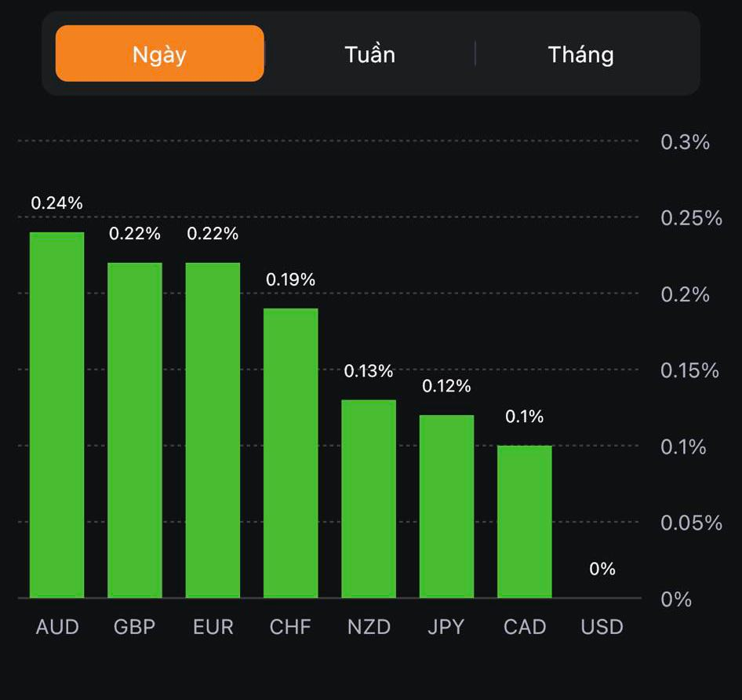
Task: Tap the CAD green bar
Action: 524,522
